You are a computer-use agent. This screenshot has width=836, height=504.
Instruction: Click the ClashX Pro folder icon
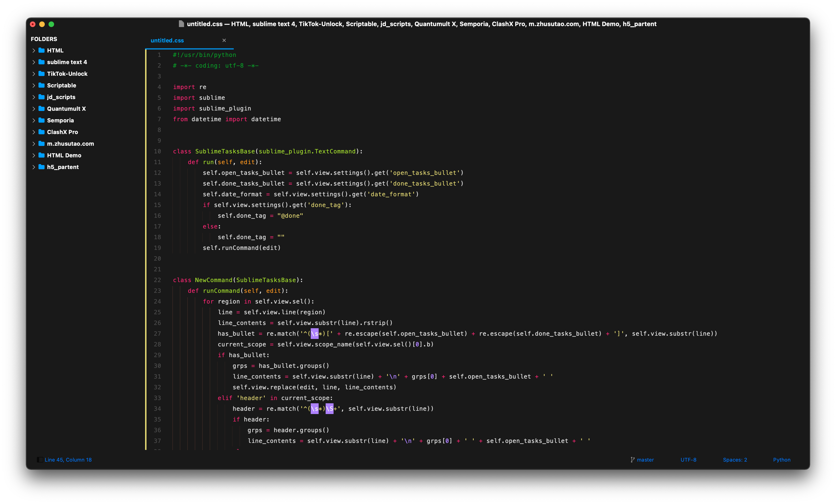42,132
